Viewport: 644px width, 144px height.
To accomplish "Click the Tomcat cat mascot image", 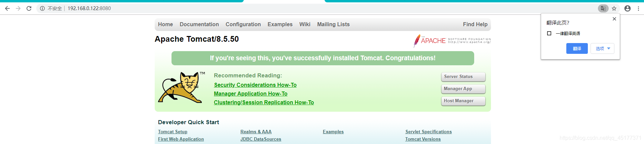I will pyautogui.click(x=182, y=87).
